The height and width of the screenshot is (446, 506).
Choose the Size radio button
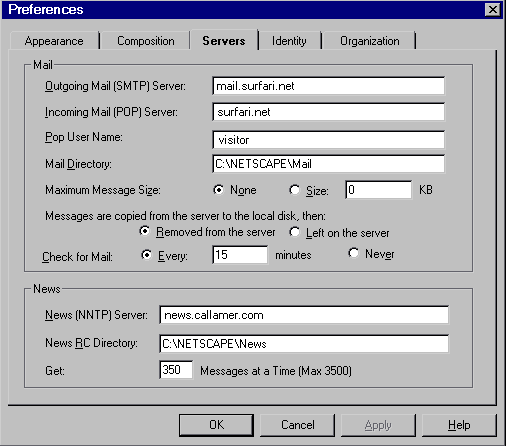[294, 190]
